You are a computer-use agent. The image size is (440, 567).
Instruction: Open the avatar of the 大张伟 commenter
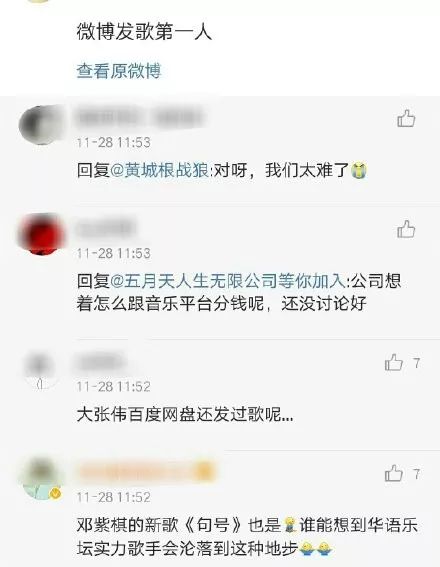tap(40, 369)
